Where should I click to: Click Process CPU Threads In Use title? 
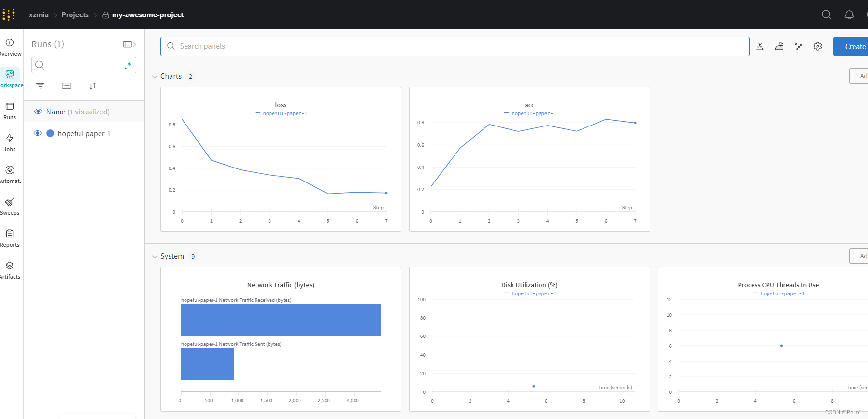[x=778, y=285]
